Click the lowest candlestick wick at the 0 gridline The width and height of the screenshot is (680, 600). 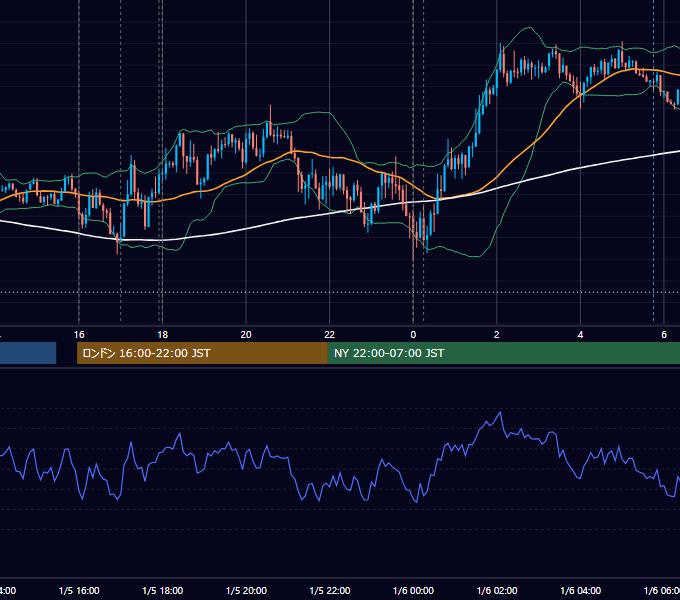click(x=413, y=258)
